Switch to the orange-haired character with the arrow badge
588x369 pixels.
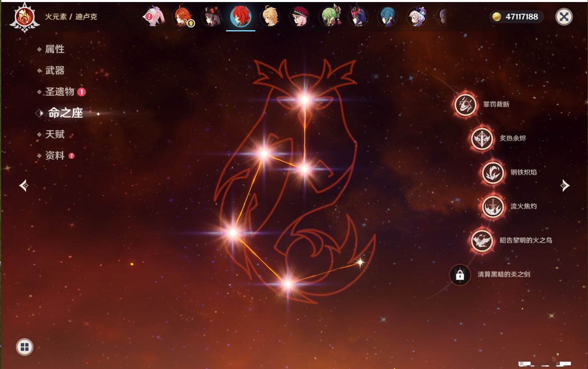point(183,17)
